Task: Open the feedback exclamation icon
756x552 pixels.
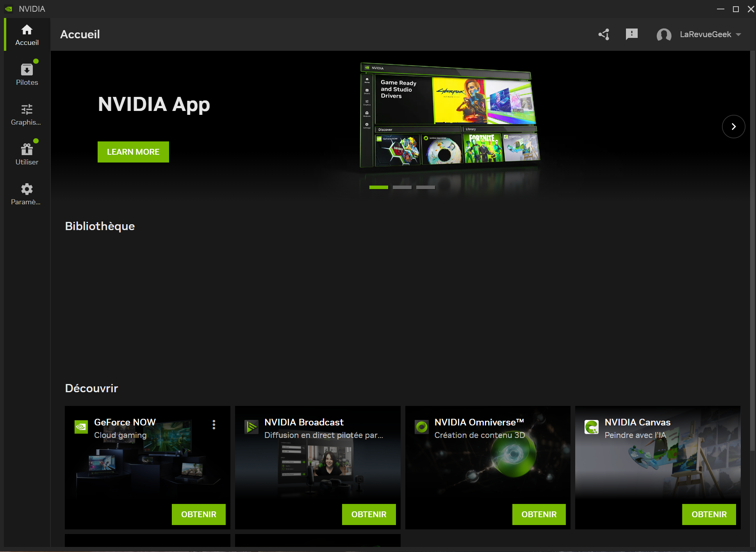Action: click(x=631, y=34)
